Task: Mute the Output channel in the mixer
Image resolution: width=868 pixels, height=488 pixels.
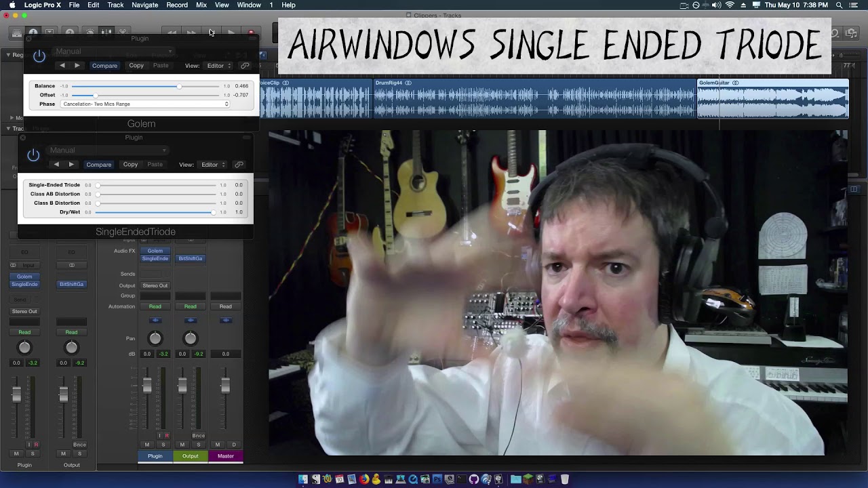Action: (x=182, y=445)
